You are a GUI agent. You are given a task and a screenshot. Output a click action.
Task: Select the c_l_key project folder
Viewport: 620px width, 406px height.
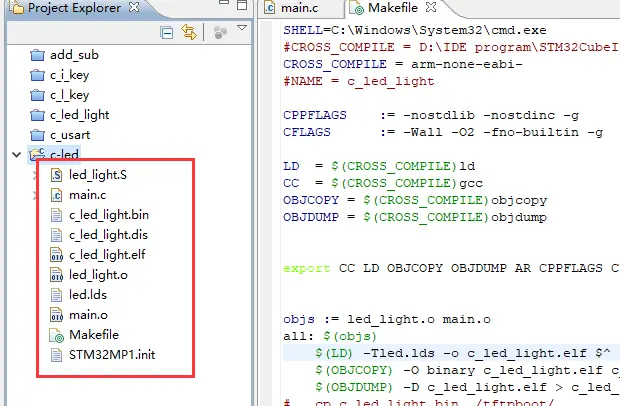coord(70,95)
